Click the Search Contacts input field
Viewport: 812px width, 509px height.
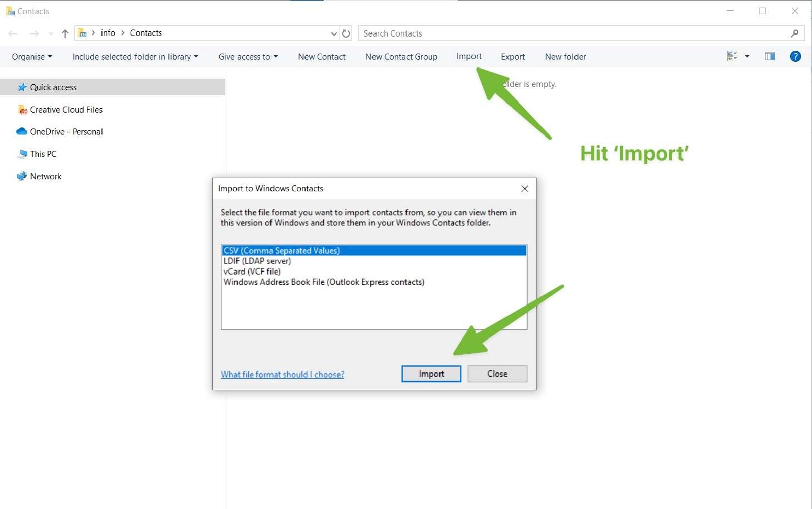pos(581,33)
